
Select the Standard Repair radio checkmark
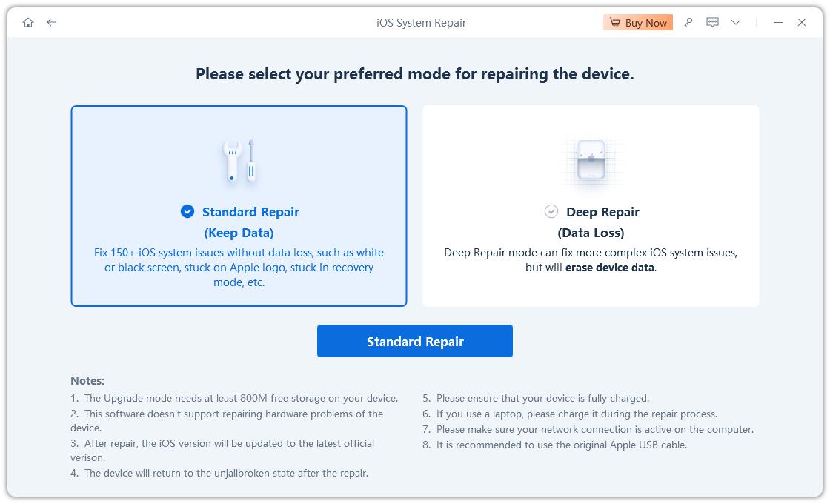coord(187,212)
